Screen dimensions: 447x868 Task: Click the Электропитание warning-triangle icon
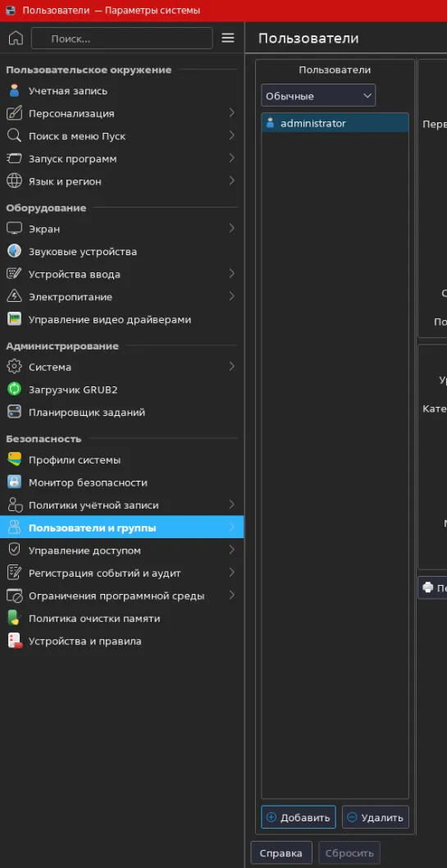[x=14, y=297]
